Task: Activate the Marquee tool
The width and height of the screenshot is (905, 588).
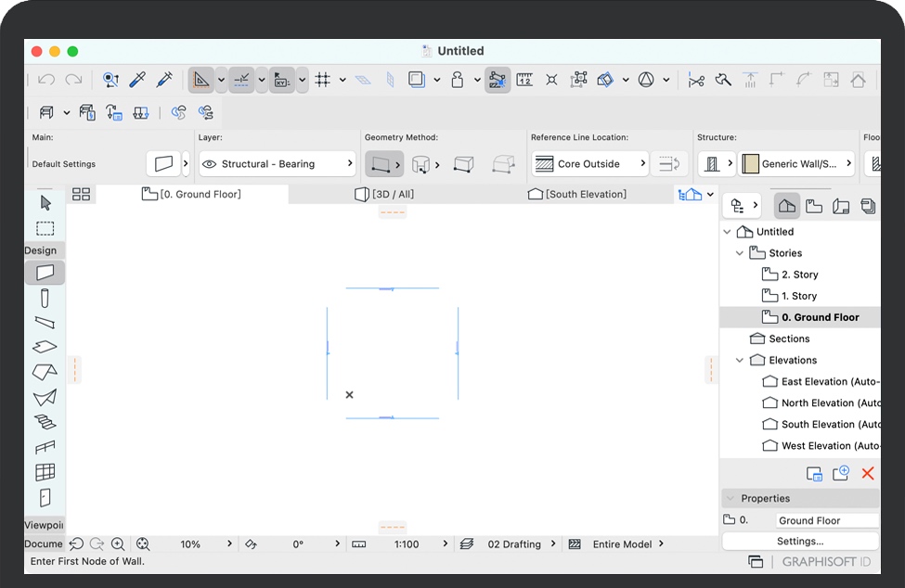Action: [43, 227]
